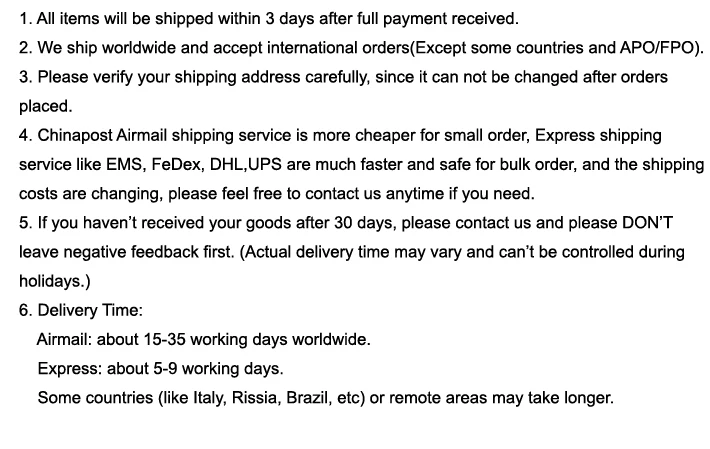Click the word 'placed.'
This screenshot has height=449, width=710.
46,106
